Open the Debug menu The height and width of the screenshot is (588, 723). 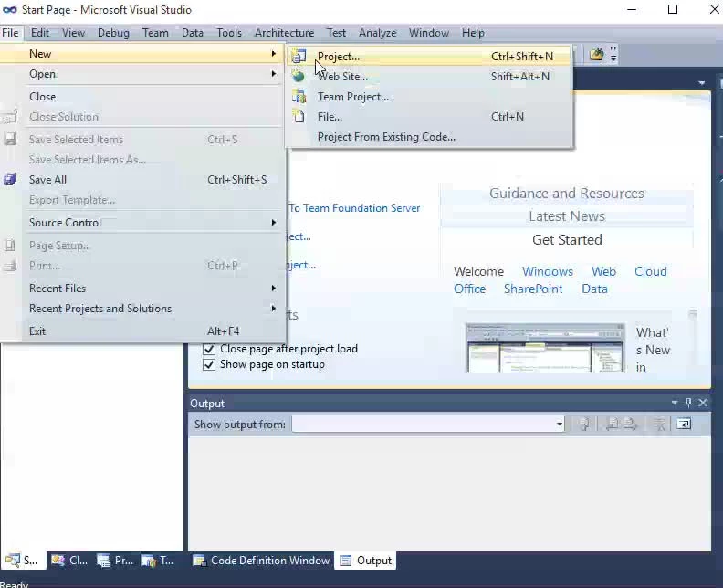[113, 33]
